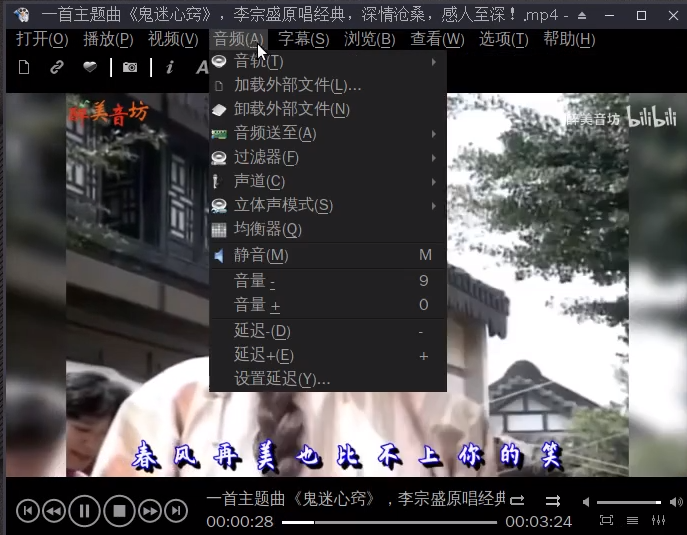Image resolution: width=687 pixels, height=535 pixels.
Task: Open the favorites heart icon
Action: [x=90, y=67]
